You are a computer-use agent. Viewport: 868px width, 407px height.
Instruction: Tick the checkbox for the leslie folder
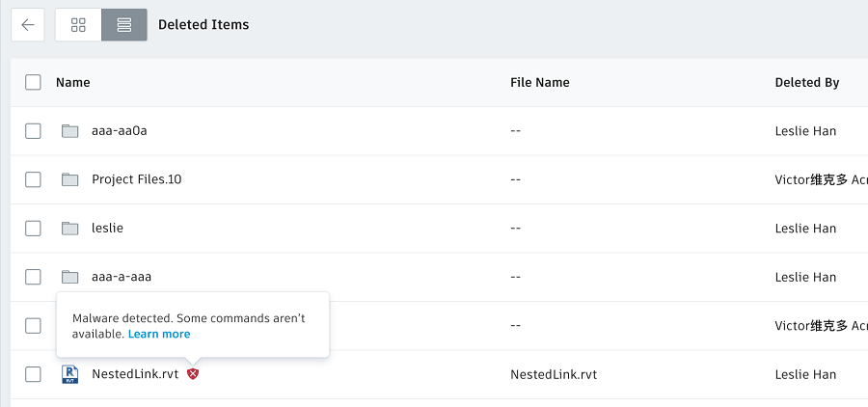pos(33,229)
